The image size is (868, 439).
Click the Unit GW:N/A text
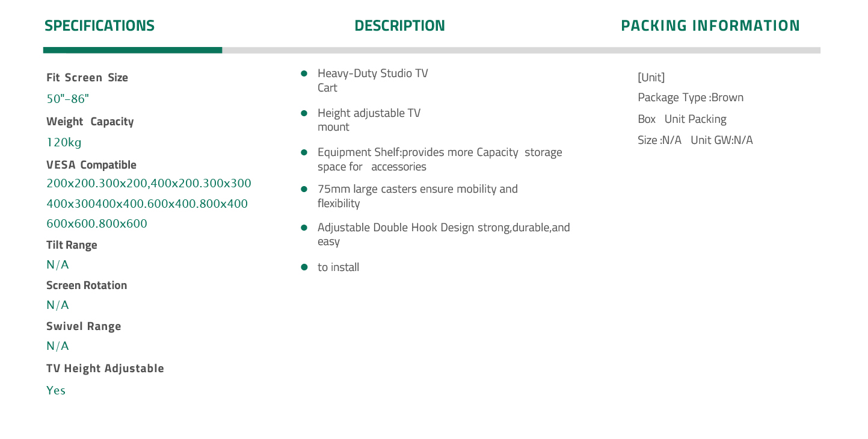pyautogui.click(x=722, y=140)
